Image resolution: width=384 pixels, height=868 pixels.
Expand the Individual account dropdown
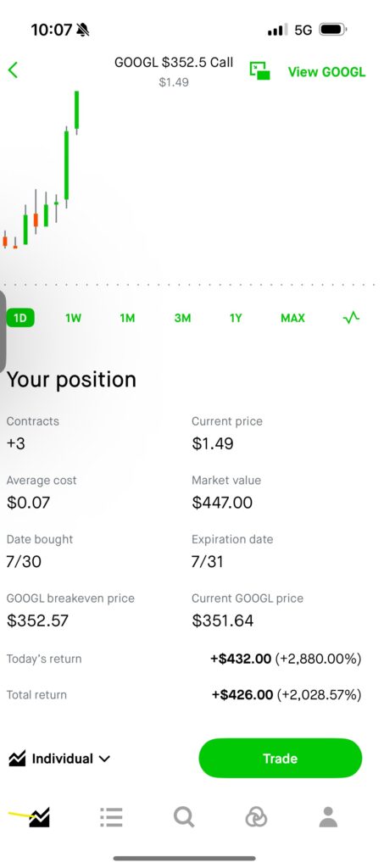tap(59, 759)
